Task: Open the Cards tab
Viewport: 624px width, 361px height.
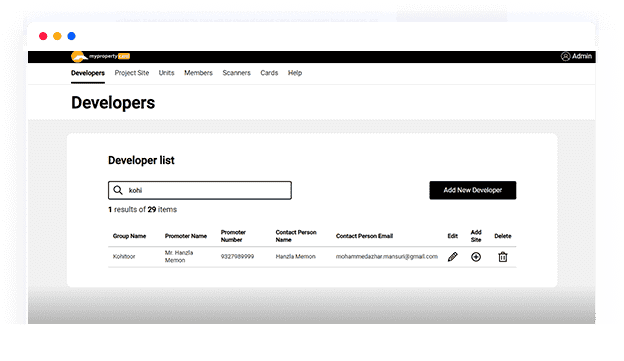Action: [269, 73]
